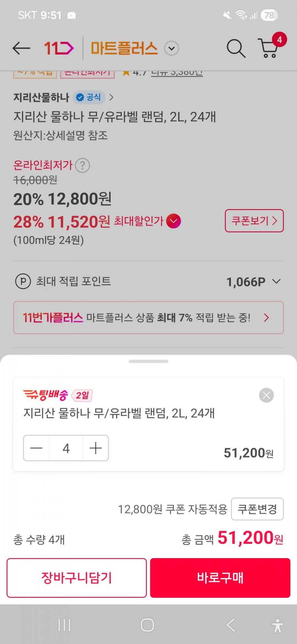
Task: Open the shopping cart with 4 items
Action: tap(269, 48)
